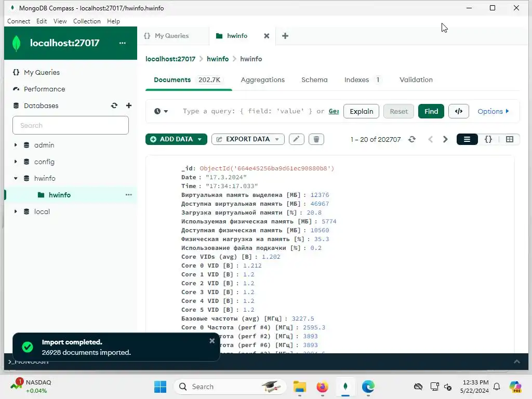Open Firefox from the taskbar

point(322,387)
